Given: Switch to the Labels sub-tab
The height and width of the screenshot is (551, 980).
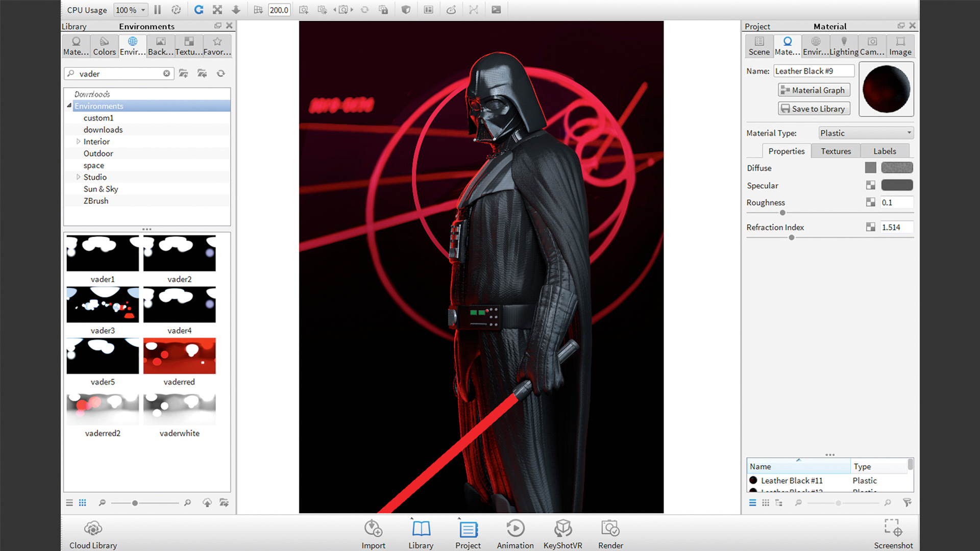Looking at the screenshot, I should (885, 151).
